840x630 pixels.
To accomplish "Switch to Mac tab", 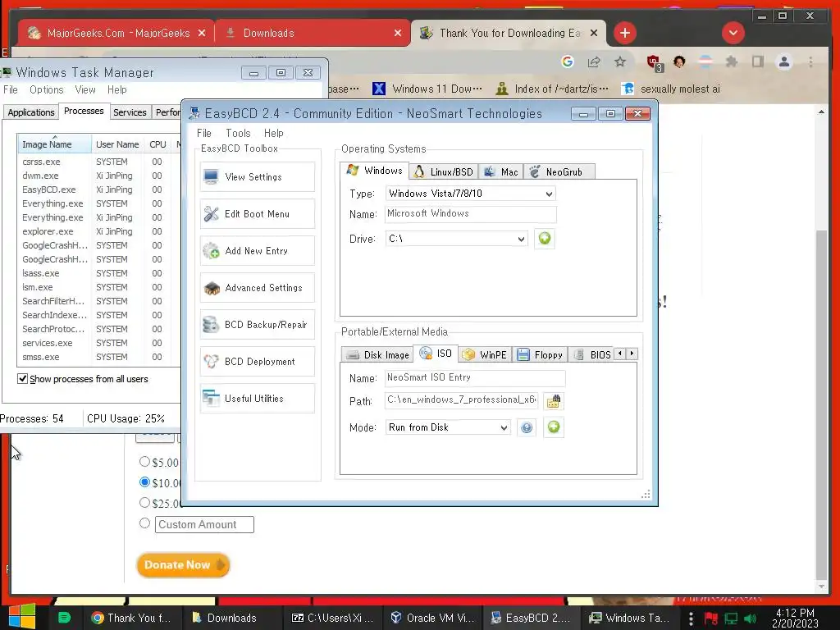I will tap(501, 172).
